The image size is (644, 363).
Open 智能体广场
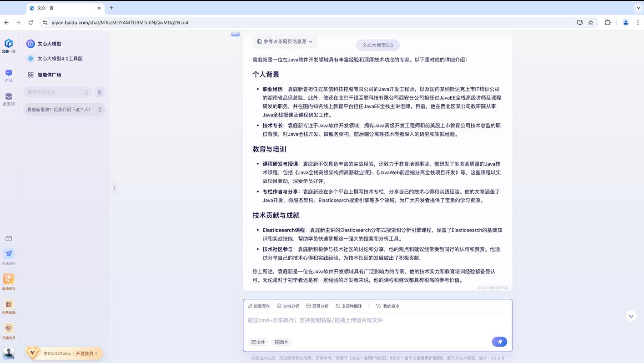(x=44, y=75)
